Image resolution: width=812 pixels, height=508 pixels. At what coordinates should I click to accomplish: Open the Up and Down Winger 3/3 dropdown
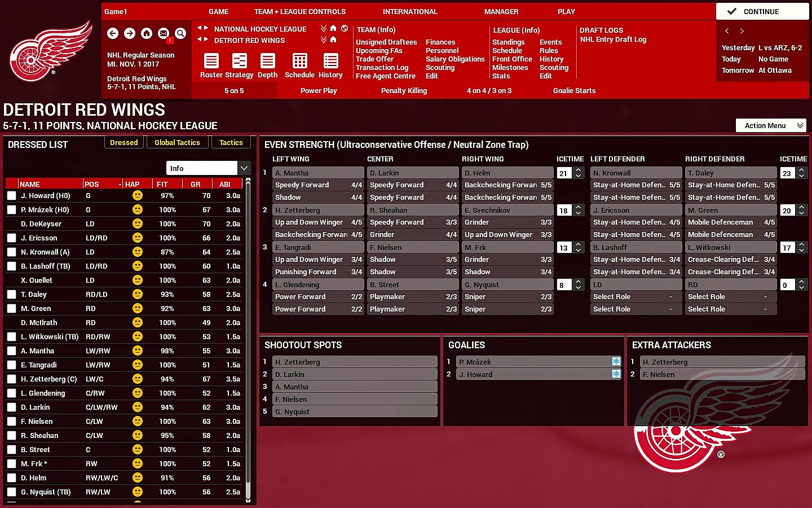click(507, 234)
